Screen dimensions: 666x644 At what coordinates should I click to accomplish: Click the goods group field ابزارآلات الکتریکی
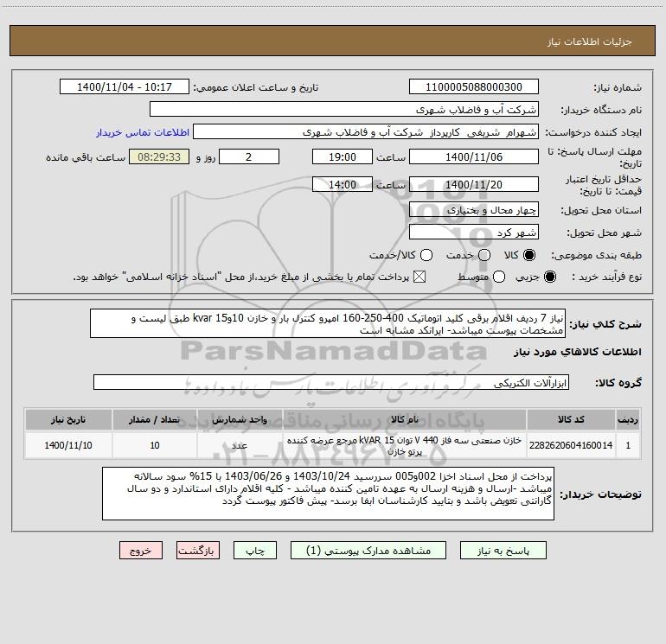pyautogui.click(x=331, y=382)
